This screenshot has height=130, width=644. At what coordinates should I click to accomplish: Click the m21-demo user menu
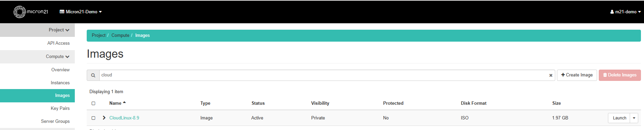[x=625, y=12]
